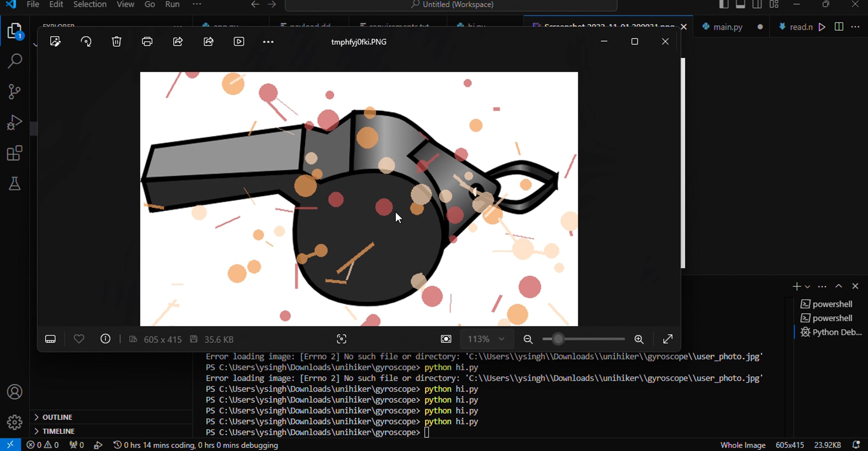
Task: Open the terminal panel's more actions ellipsis
Action: (x=822, y=287)
